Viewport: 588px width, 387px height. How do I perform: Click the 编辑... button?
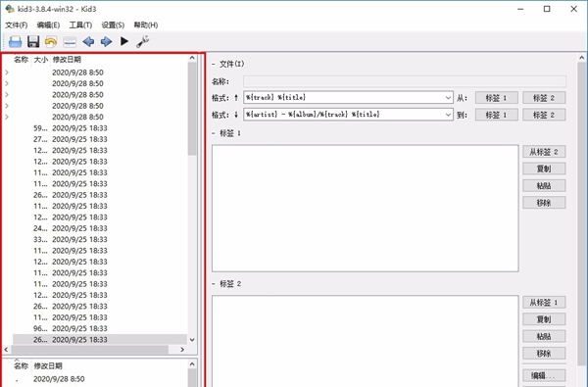[544, 375]
